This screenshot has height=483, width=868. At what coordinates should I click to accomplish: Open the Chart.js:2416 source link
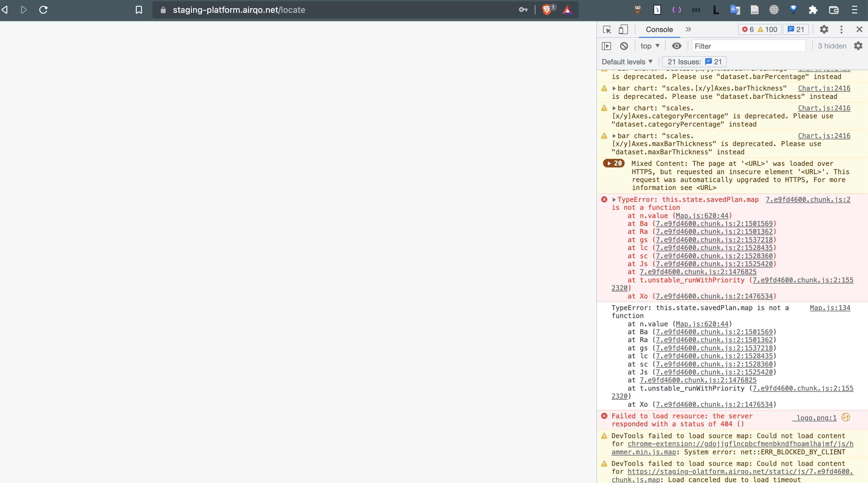tap(824, 88)
